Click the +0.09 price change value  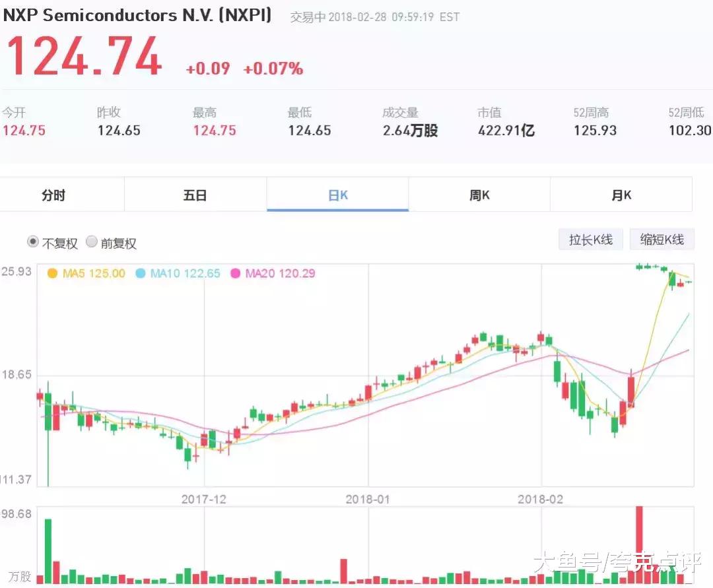click(x=208, y=69)
